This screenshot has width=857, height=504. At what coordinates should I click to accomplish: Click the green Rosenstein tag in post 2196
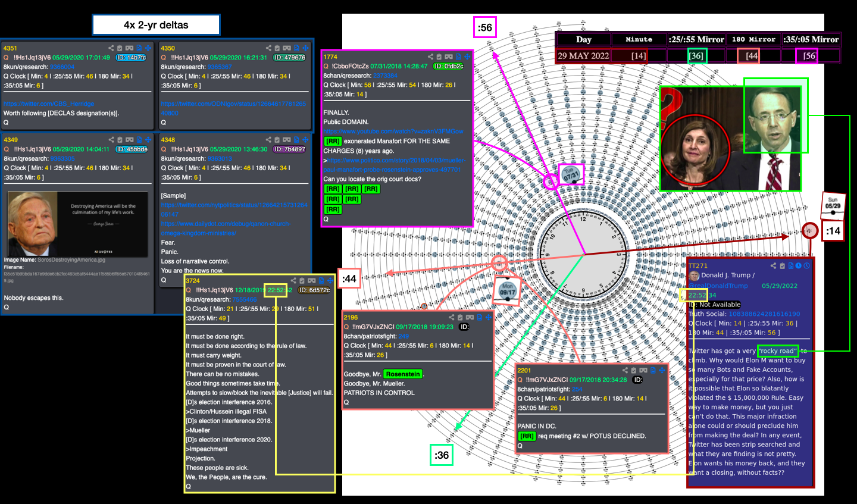pos(403,374)
